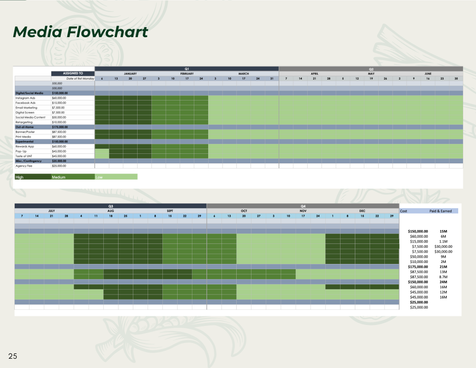Select the Low intensity legend swatch
476x368 pixels.
pos(116,177)
